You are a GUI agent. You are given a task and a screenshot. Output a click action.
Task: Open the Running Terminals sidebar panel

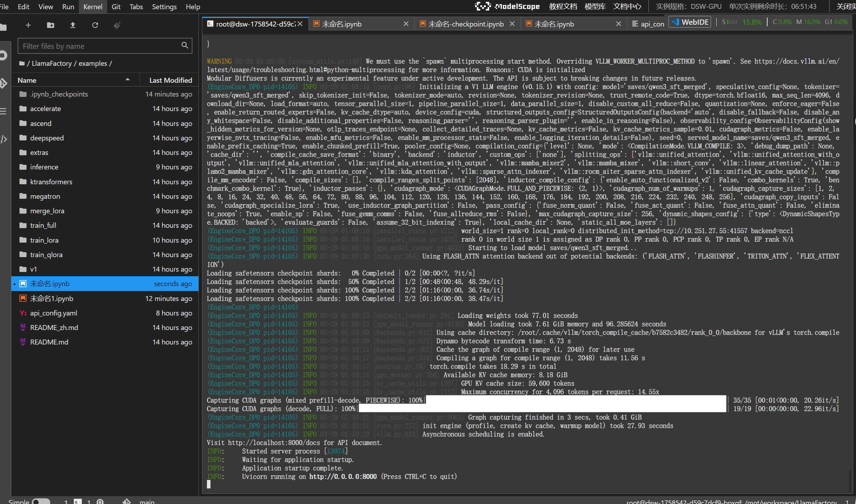(x=4, y=55)
